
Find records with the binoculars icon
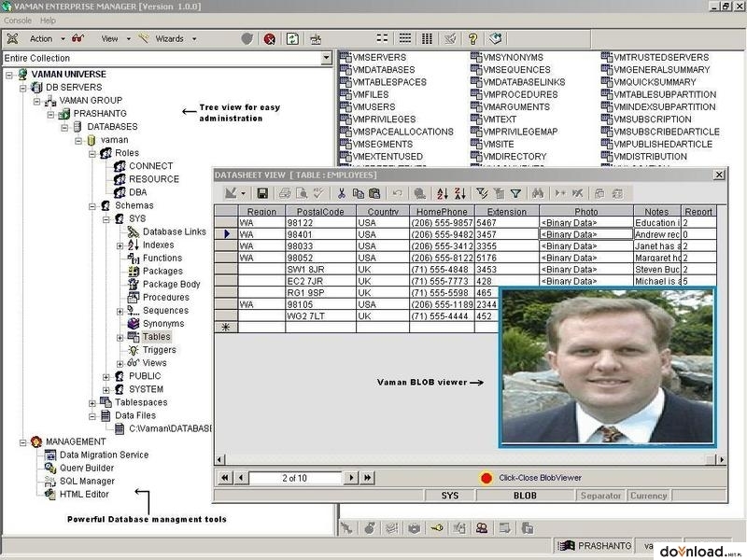click(x=538, y=193)
